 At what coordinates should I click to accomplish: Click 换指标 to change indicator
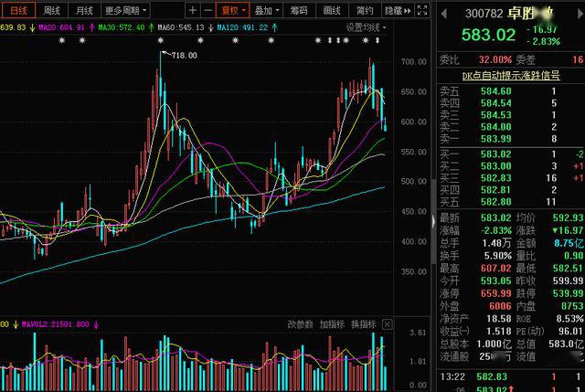(x=362, y=323)
